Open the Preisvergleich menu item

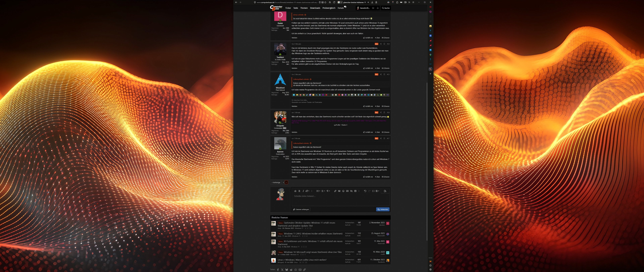[x=329, y=8]
